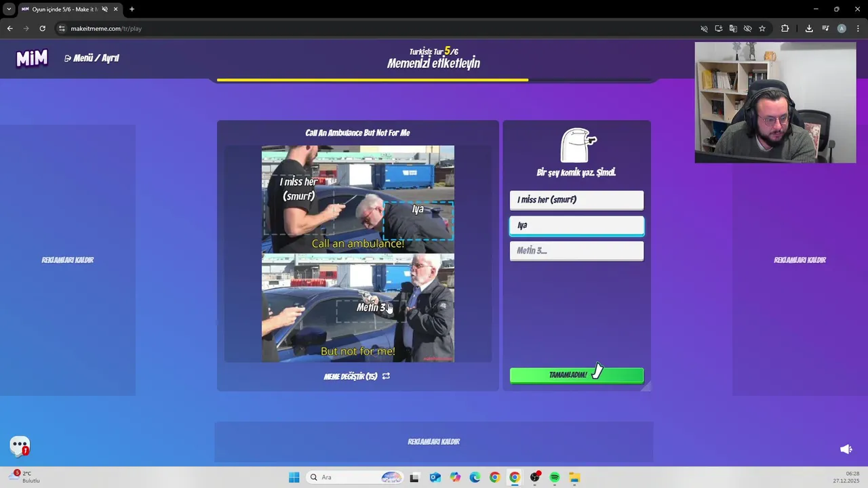Open the weather widget showing 2°C Bulutlu
The width and height of the screenshot is (868, 488).
click(26, 477)
